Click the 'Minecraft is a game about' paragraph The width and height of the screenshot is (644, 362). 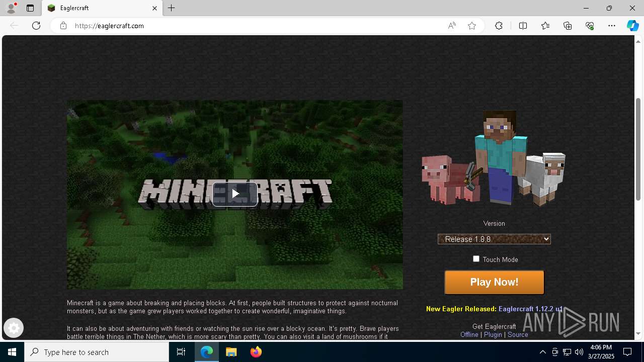pyautogui.click(x=232, y=307)
